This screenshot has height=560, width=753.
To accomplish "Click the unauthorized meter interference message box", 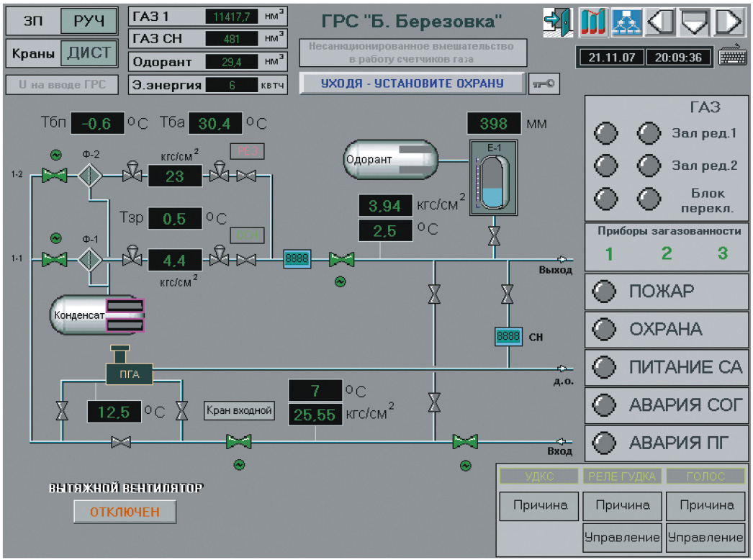I will click(x=413, y=53).
